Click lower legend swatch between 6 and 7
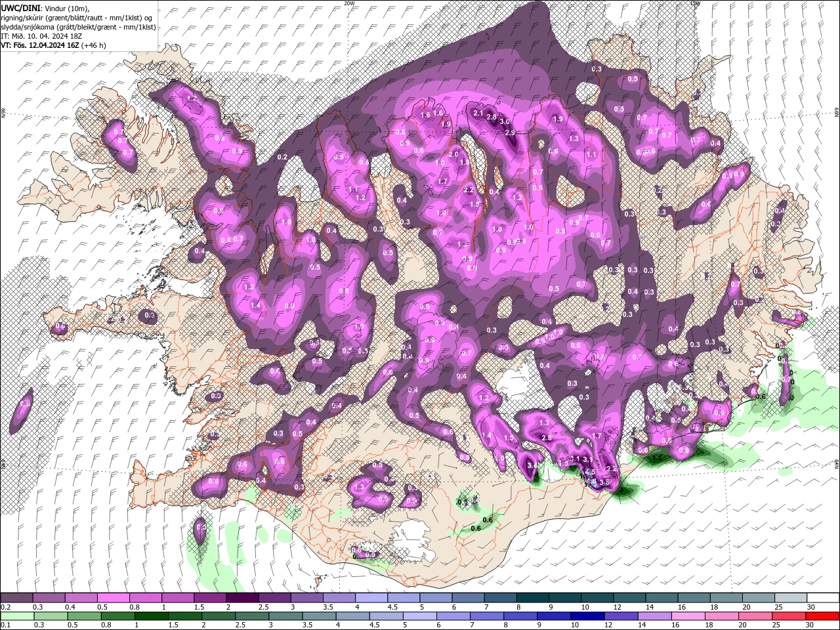This screenshot has width=840, height=630. 453,616
